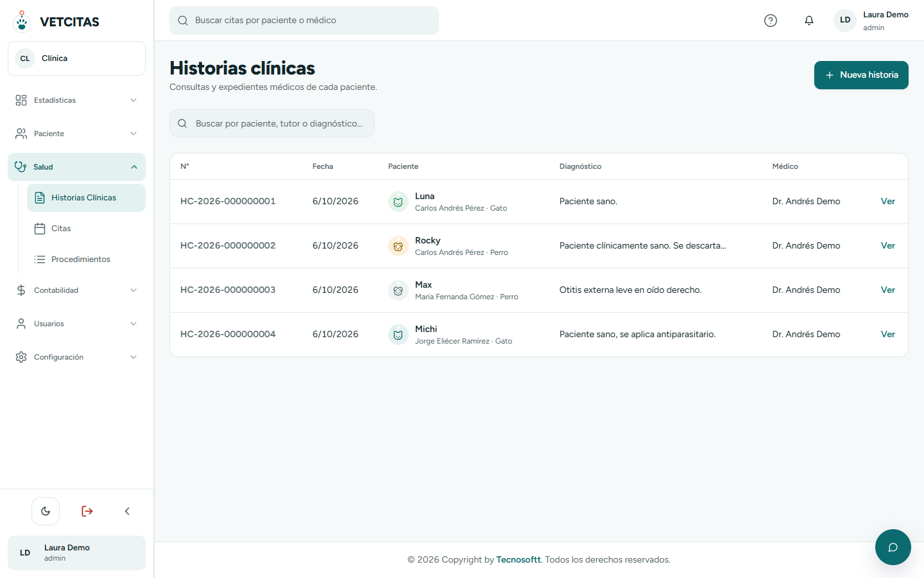Image resolution: width=924 pixels, height=578 pixels.
Task: Click the Salud stethoscope icon
Action: [21, 167]
